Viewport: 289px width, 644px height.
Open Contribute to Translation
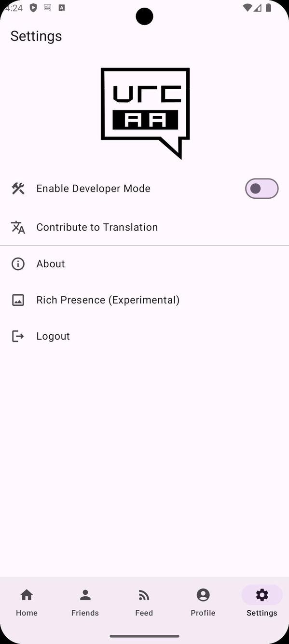pyautogui.click(x=97, y=227)
